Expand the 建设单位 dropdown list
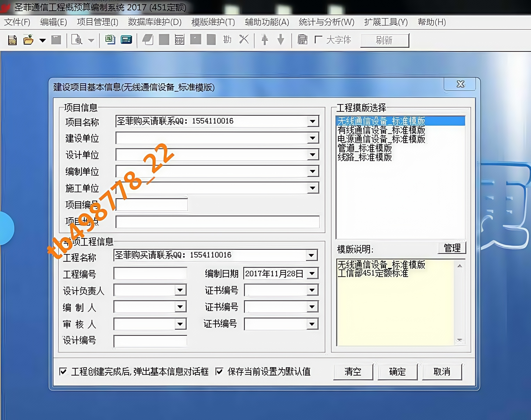Viewport: 531px width, 420px height. (313, 138)
